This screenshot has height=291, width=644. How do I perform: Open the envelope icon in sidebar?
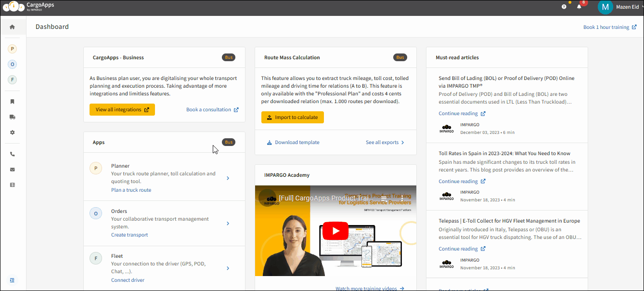pyautogui.click(x=13, y=170)
